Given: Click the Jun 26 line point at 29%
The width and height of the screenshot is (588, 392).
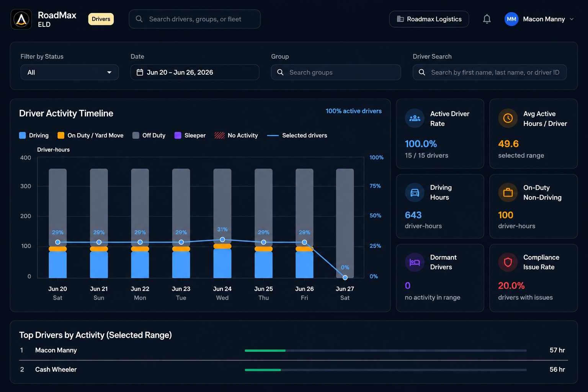Looking at the screenshot, I should click(x=304, y=242).
